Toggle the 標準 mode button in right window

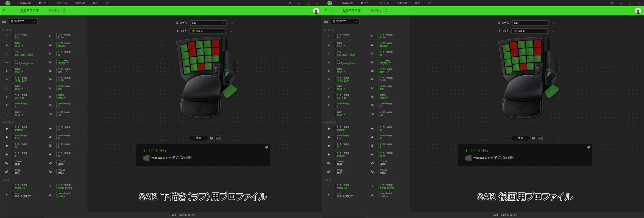coord(520,138)
